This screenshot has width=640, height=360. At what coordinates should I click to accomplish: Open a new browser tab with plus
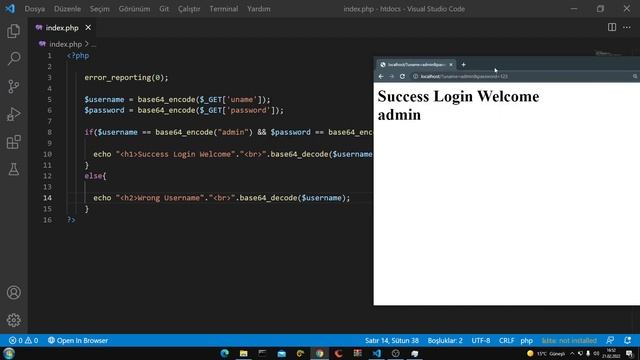click(463, 64)
